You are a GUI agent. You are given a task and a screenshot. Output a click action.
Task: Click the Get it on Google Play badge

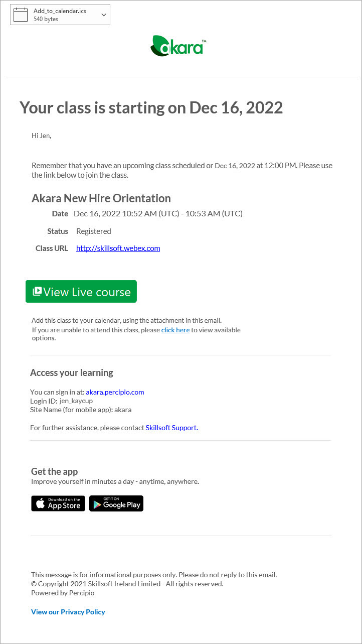(116, 503)
